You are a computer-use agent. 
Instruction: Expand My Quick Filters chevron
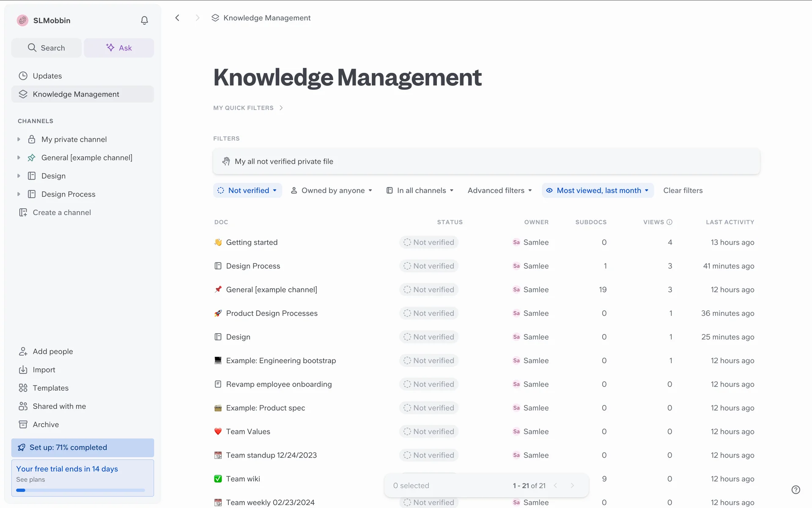pos(281,108)
